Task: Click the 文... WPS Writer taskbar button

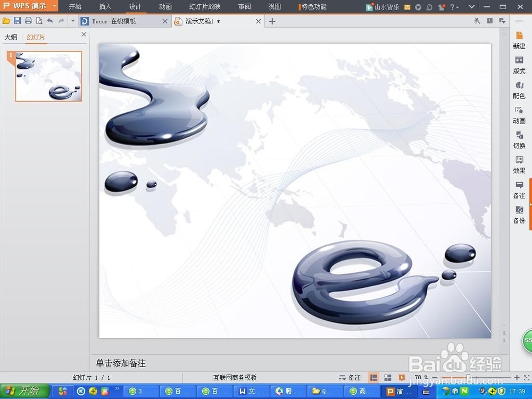Action: pos(251,391)
